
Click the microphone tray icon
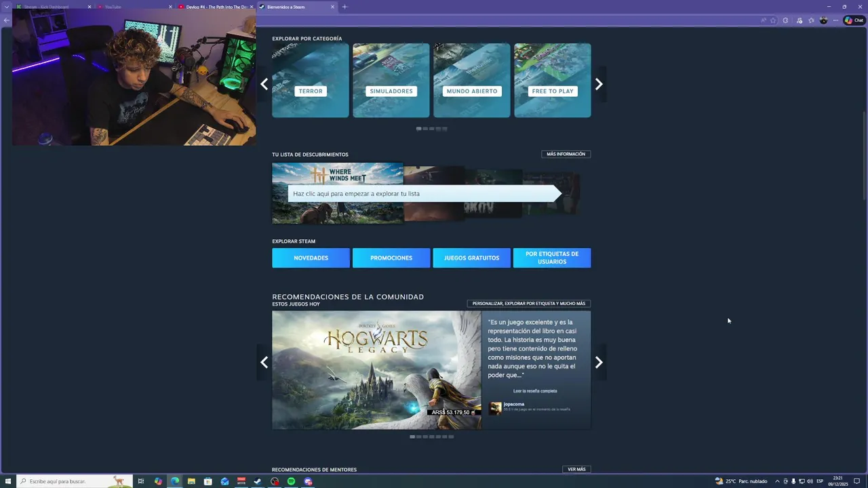793,481
